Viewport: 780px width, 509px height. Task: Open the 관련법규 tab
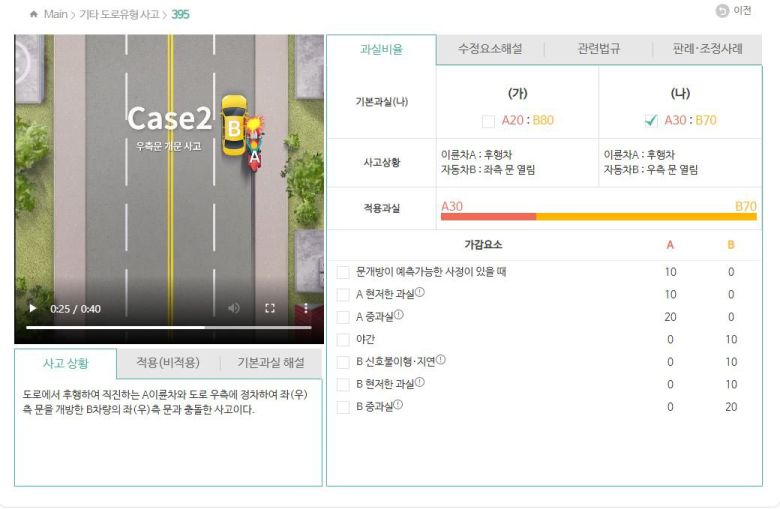coord(598,49)
